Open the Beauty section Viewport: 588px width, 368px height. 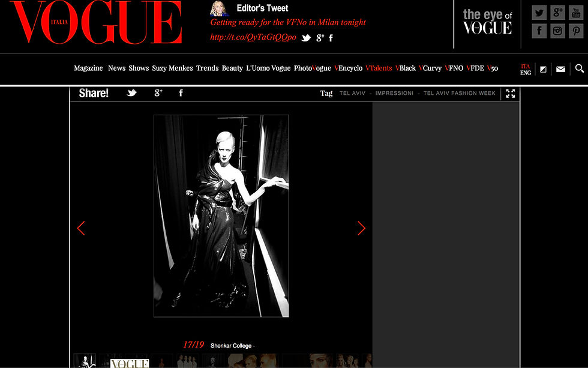232,68
